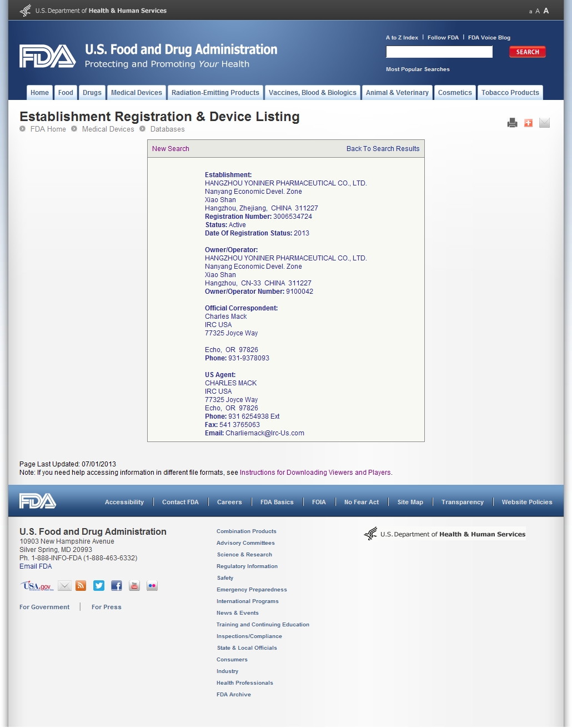Click the orange share plus icon
The height and width of the screenshot is (728, 572).
click(x=528, y=123)
